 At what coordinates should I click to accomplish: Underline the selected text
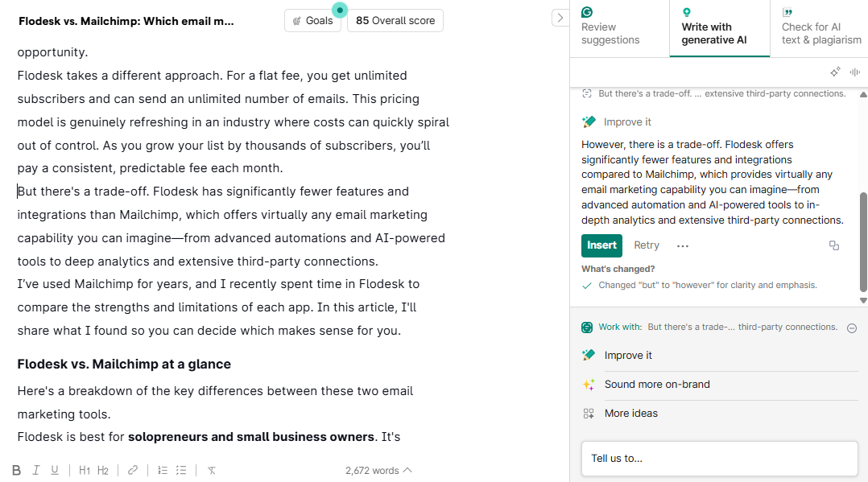click(x=55, y=471)
